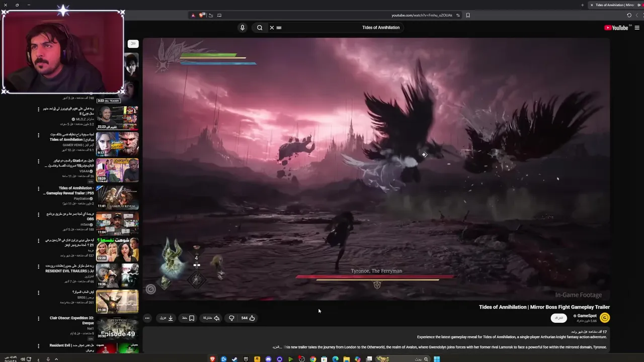Open Microsoft Edge from the taskbar

(335, 359)
